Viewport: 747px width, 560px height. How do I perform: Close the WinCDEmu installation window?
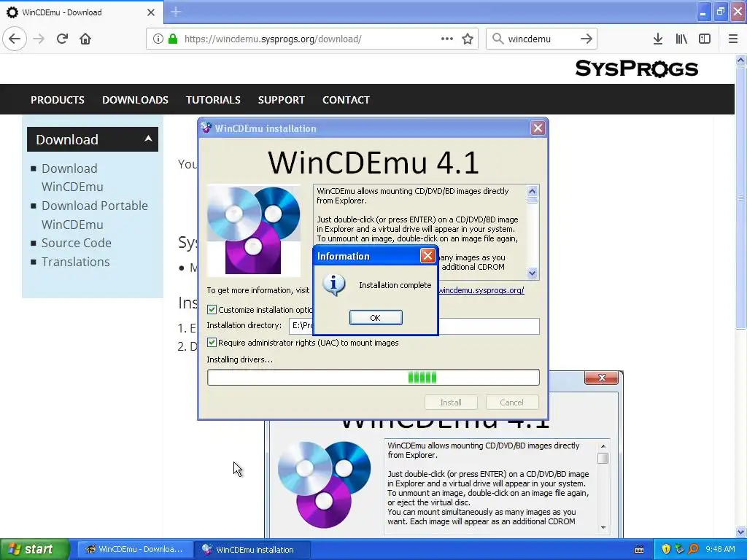(x=538, y=128)
